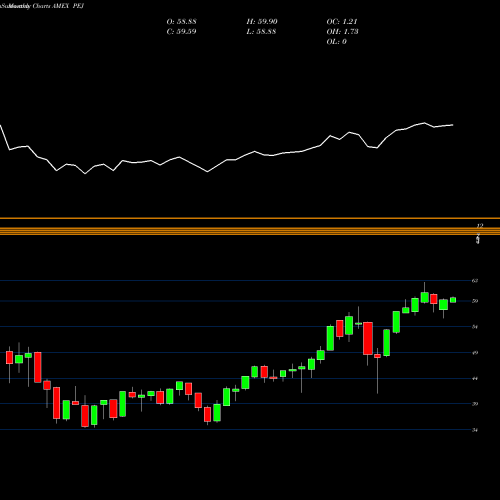Click the OL: 0 reading

click(336, 42)
